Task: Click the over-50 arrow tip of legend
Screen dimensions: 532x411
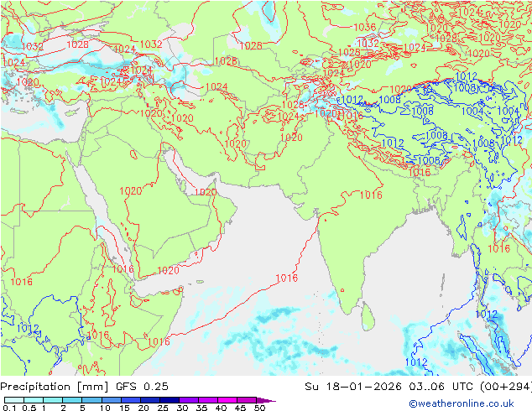Action: [266, 400]
